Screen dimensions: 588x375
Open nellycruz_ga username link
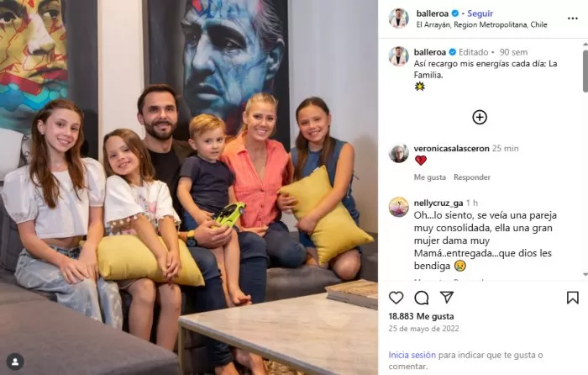tap(438, 203)
